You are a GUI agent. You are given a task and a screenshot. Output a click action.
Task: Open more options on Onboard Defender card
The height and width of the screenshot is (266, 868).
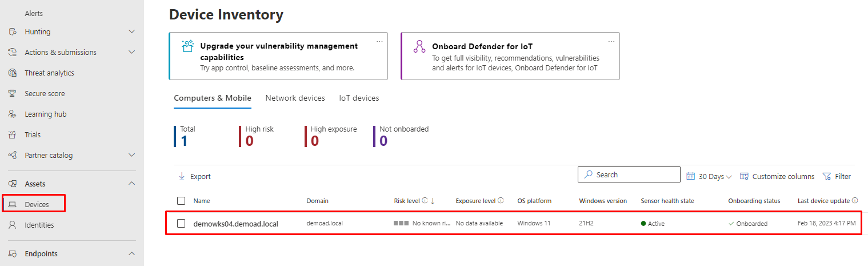611,41
